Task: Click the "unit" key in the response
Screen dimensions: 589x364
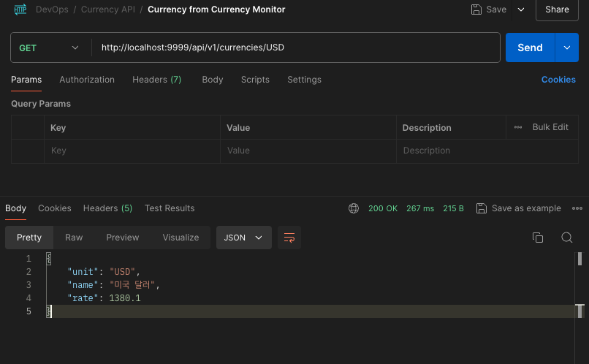Action: click(83, 272)
